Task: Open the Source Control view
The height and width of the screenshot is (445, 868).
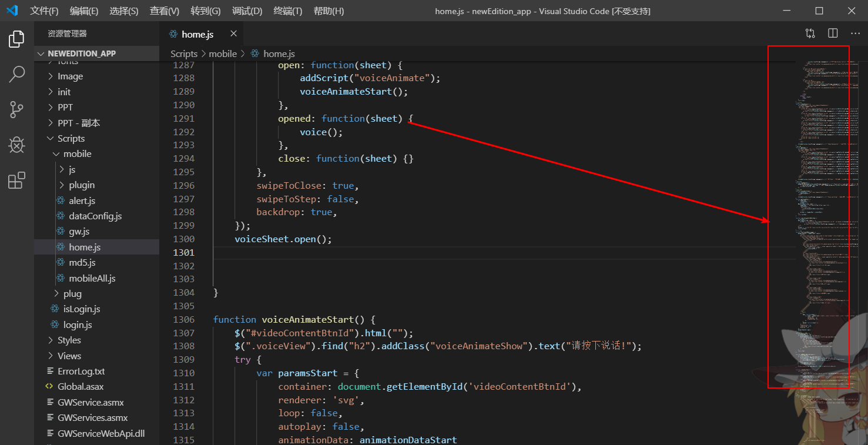Action: [x=16, y=109]
